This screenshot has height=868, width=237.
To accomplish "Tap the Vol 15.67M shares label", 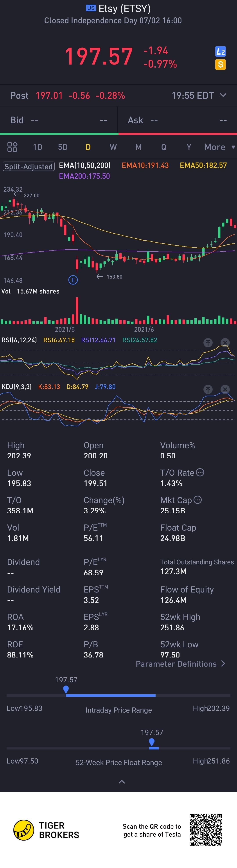I will [30, 291].
